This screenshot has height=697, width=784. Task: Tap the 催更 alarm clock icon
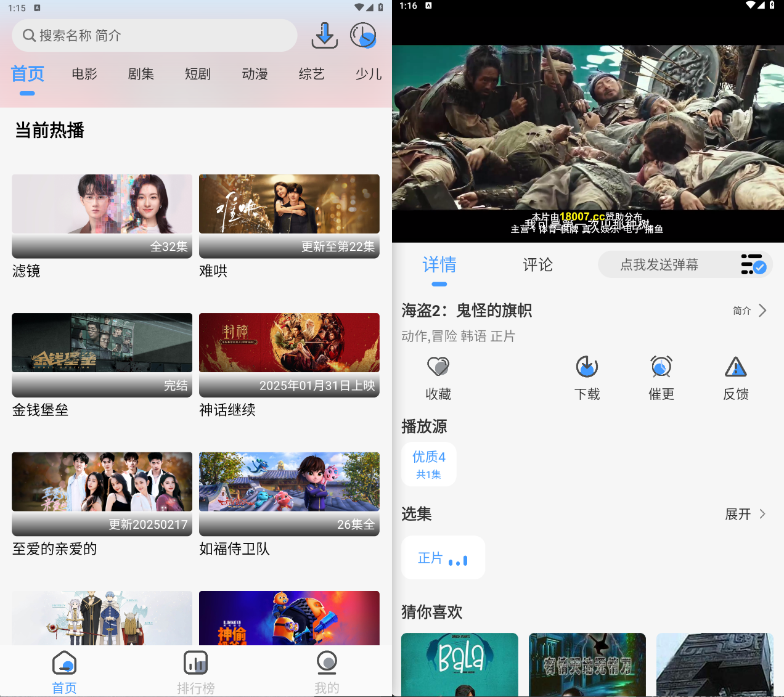661,367
